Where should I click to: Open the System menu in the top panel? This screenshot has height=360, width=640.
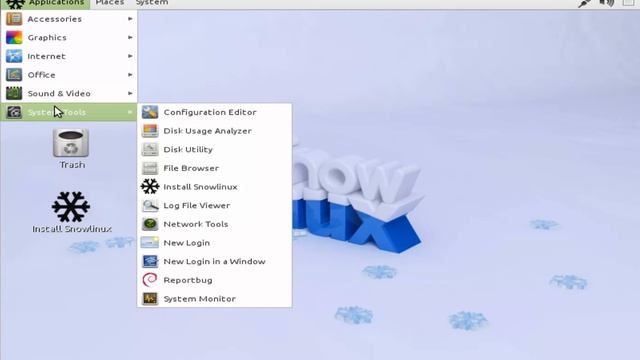152,3
